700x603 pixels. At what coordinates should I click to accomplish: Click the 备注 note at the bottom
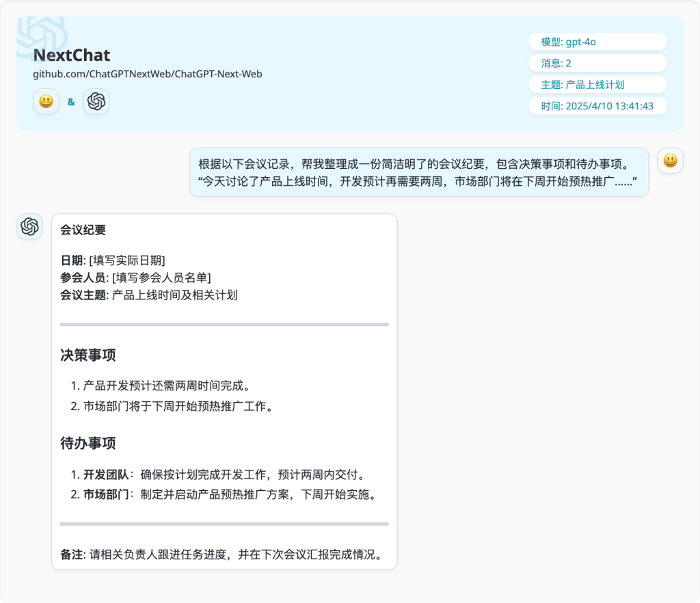click(220, 554)
